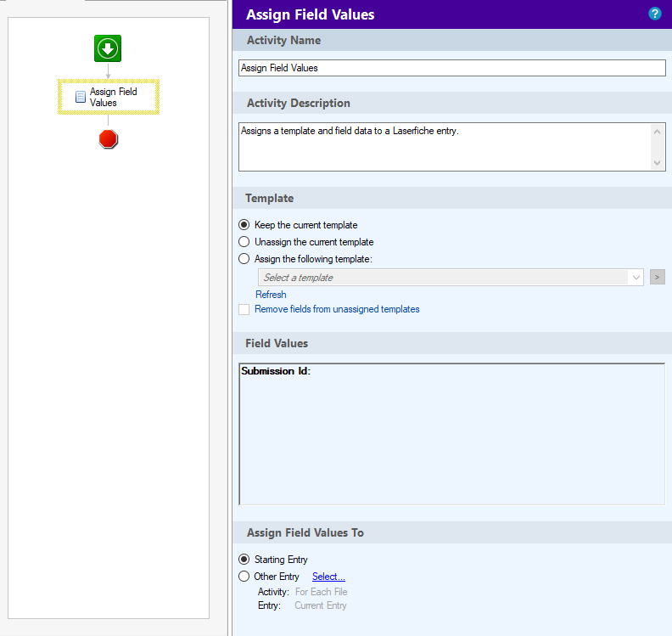Viewport: 672px width, 636px height.
Task: Click the Assign Field Values panel title
Action: click(x=310, y=14)
